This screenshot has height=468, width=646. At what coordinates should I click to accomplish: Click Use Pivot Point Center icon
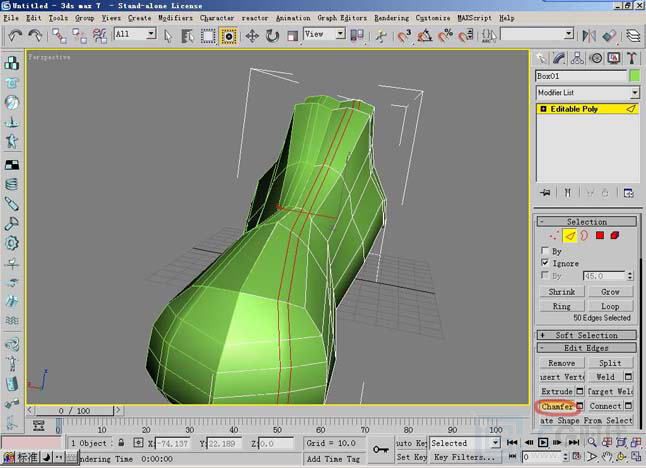tap(357, 36)
